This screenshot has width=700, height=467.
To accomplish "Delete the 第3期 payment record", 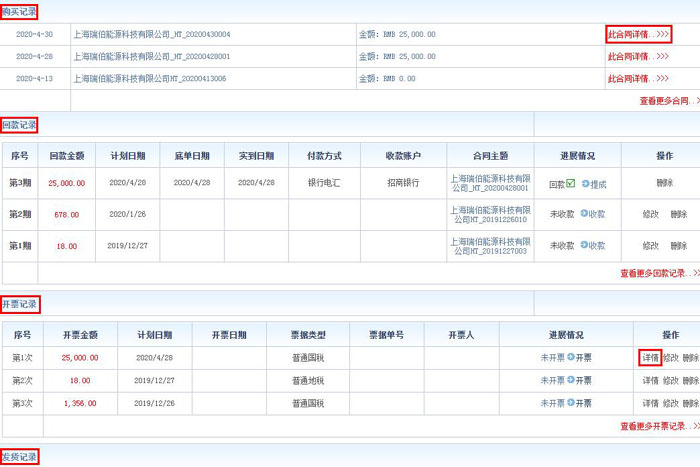I will (x=665, y=184).
